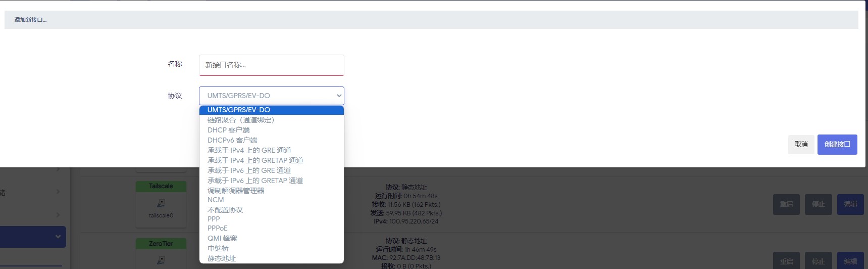Viewport: 868px width, 269px height.
Task: Select 承载于 IPv6 上的 GRE 通道 option
Action: (x=272, y=170)
